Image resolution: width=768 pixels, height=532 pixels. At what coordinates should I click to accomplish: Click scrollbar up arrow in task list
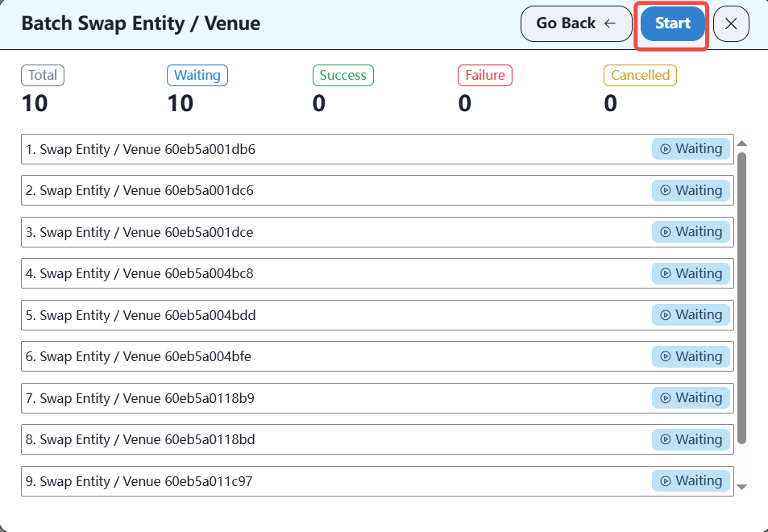point(742,143)
